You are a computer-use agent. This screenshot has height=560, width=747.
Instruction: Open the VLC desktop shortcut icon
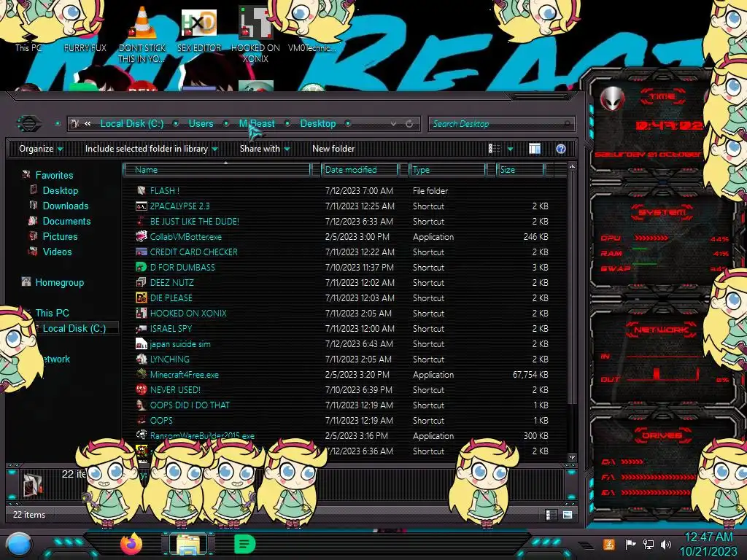point(142,23)
